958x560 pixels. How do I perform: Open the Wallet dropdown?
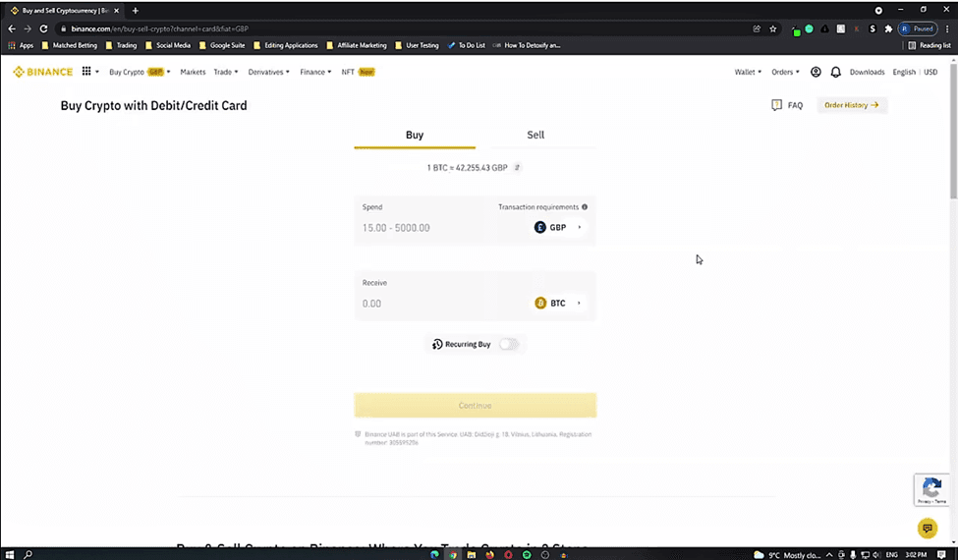(748, 72)
